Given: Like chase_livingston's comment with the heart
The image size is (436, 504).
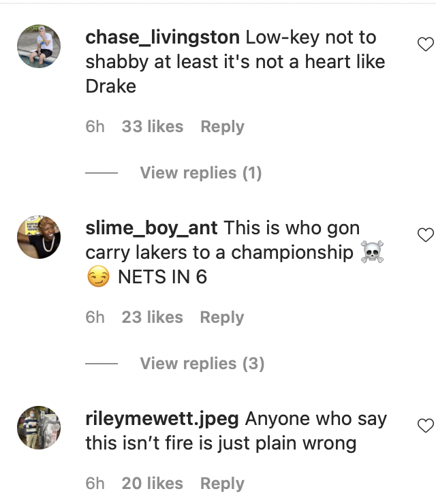Looking at the screenshot, I should pos(424,45).
